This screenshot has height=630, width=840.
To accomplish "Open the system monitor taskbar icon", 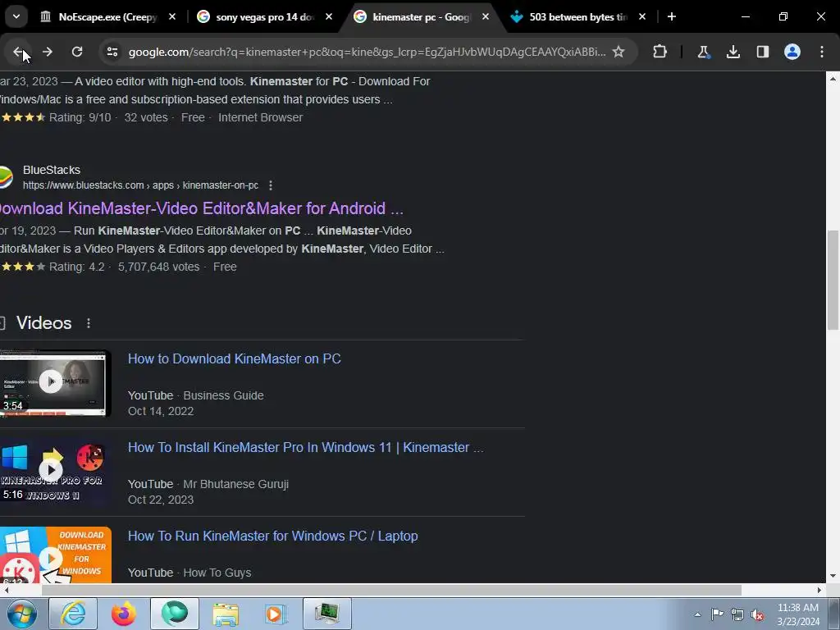I will 327,614.
